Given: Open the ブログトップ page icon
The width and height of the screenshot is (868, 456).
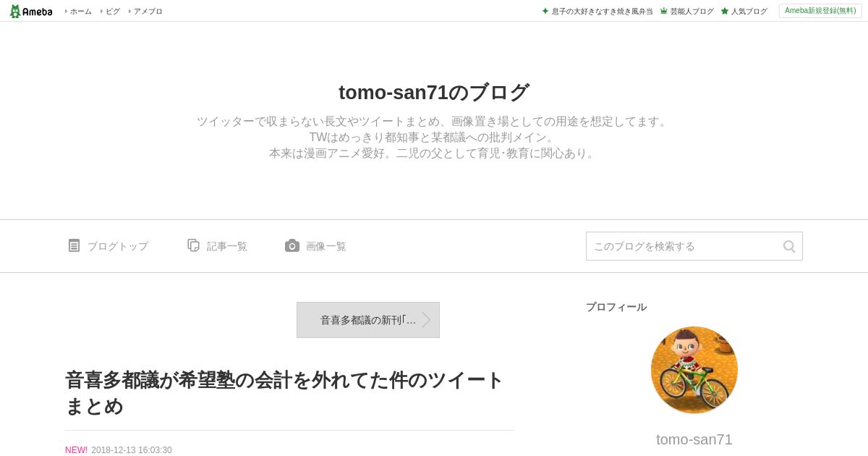Looking at the screenshot, I should (74, 245).
